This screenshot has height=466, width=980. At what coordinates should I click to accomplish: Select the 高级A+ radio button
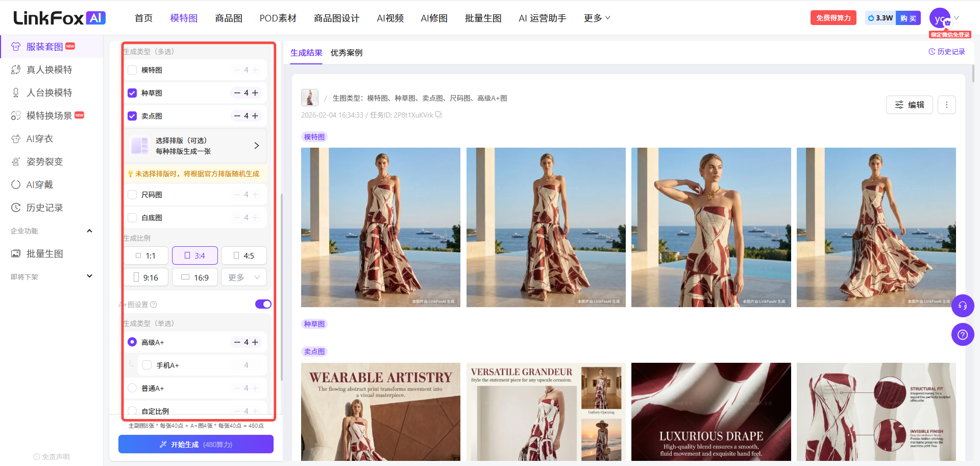pyautogui.click(x=132, y=342)
